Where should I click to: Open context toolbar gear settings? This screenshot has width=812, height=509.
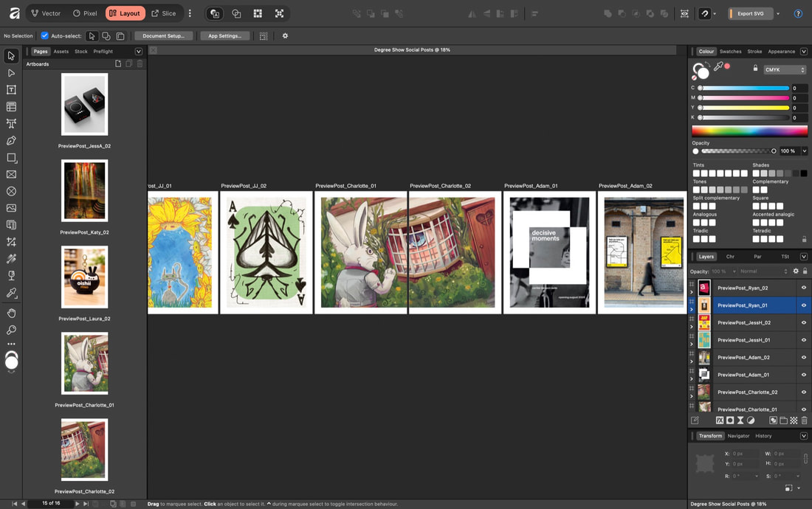[285, 35]
